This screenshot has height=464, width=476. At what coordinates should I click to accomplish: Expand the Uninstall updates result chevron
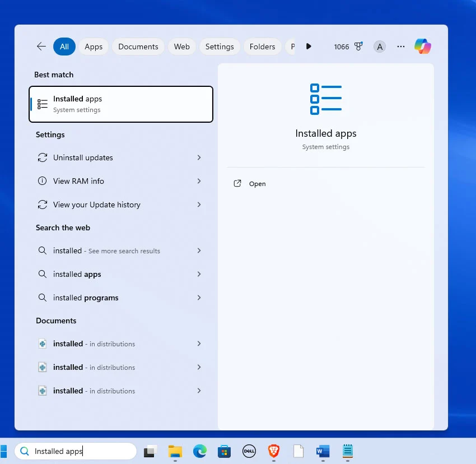pos(199,158)
